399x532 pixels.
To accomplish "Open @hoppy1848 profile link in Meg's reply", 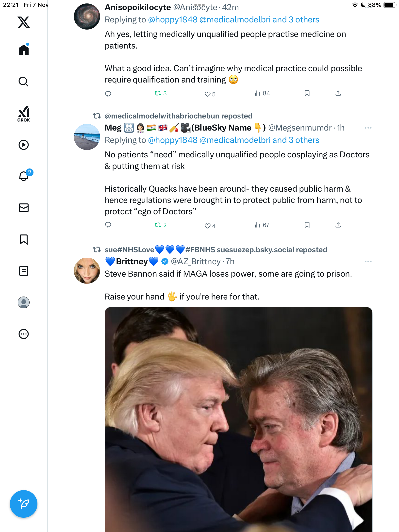I will 173,140.
